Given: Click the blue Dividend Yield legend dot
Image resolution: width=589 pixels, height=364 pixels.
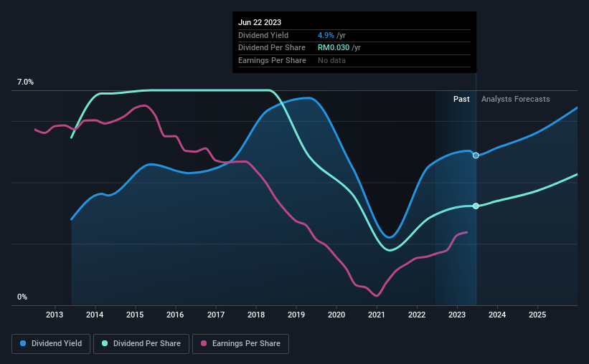Looking at the screenshot, I should 23,343.
